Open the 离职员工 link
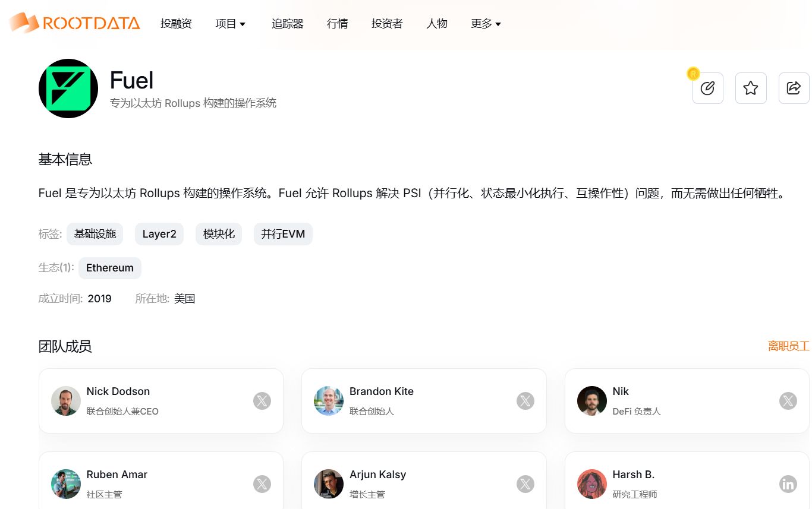The width and height of the screenshot is (812, 509). pyautogui.click(x=789, y=346)
